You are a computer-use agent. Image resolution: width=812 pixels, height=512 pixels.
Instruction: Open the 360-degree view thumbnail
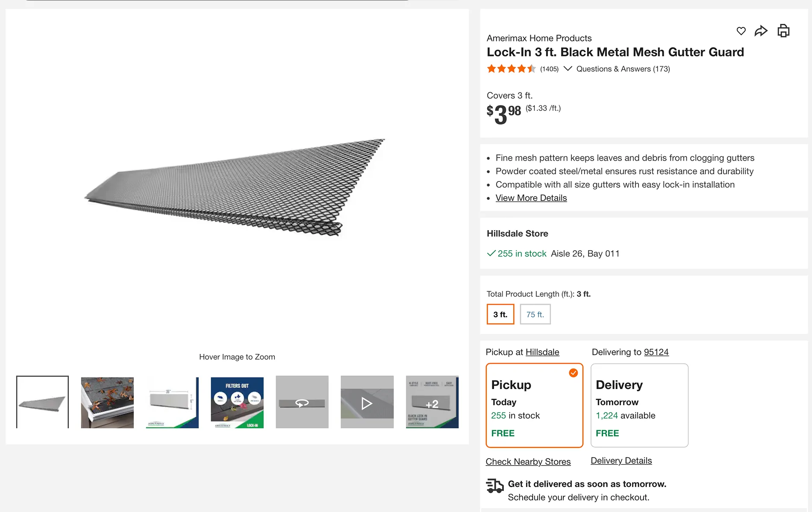(302, 402)
